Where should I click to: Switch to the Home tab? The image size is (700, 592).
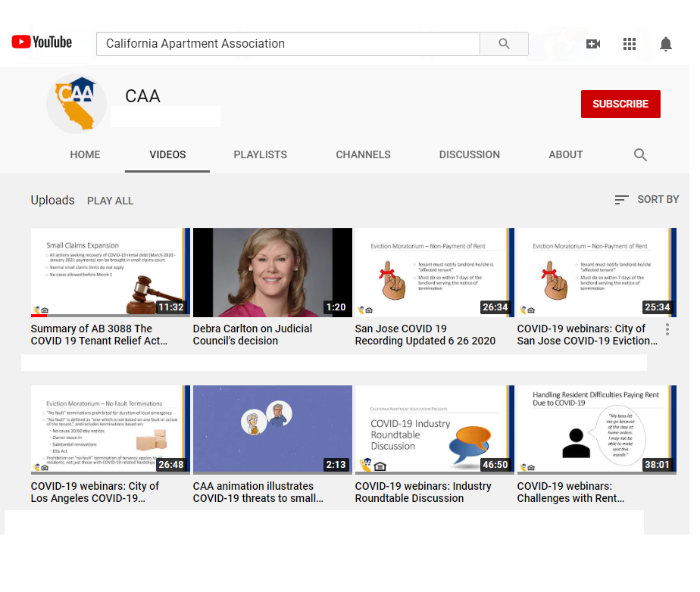(x=85, y=154)
